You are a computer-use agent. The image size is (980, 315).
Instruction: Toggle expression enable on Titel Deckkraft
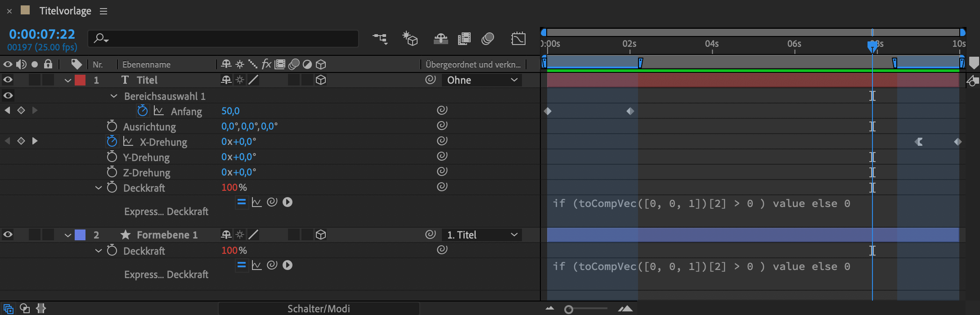click(x=242, y=202)
